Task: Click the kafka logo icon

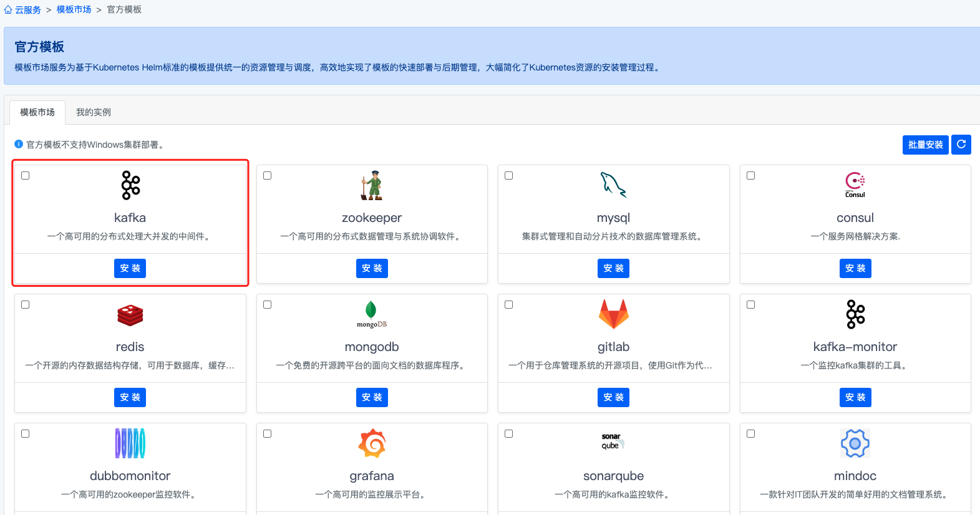Action: click(x=130, y=185)
